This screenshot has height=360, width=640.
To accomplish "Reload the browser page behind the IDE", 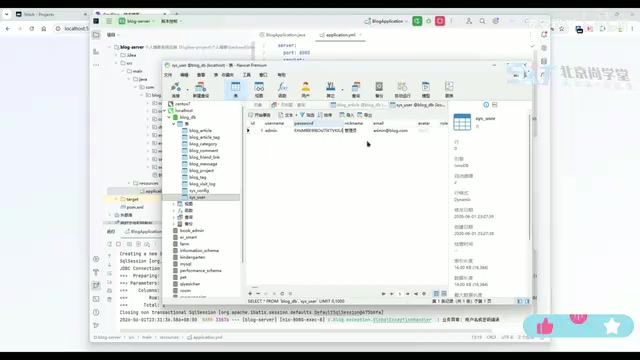I will click(31, 29).
